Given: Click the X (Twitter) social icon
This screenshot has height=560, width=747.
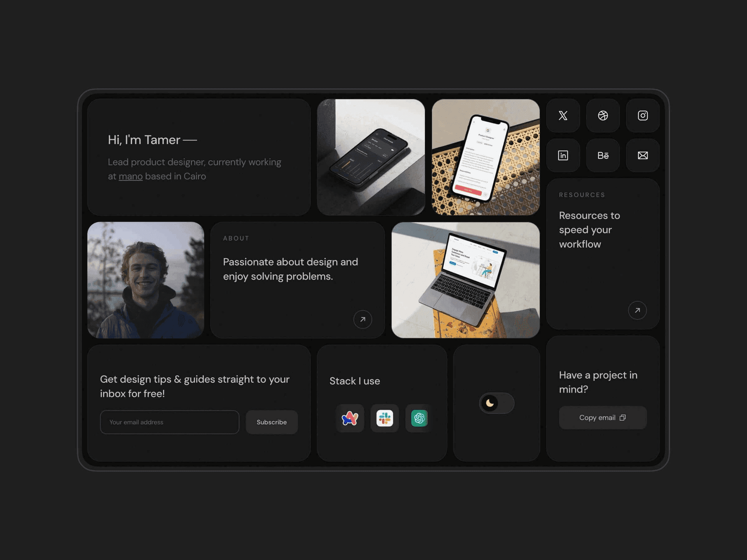Looking at the screenshot, I should tap(563, 115).
